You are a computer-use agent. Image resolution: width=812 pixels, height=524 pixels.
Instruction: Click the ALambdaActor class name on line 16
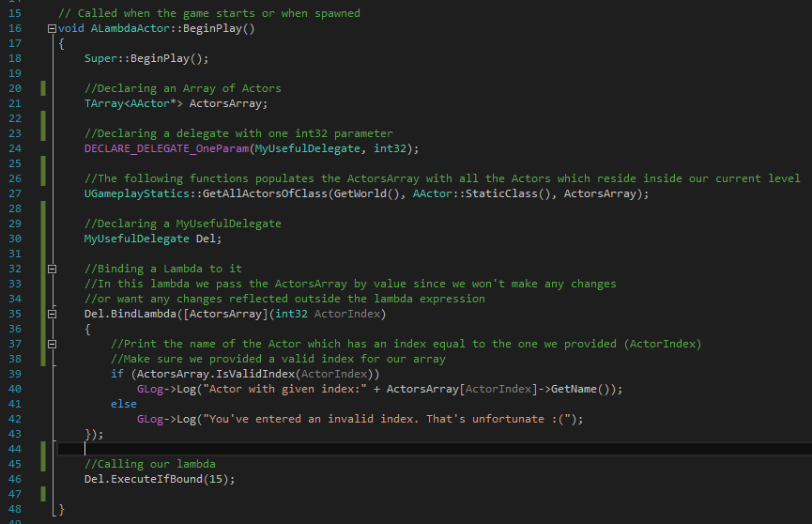pos(130,28)
